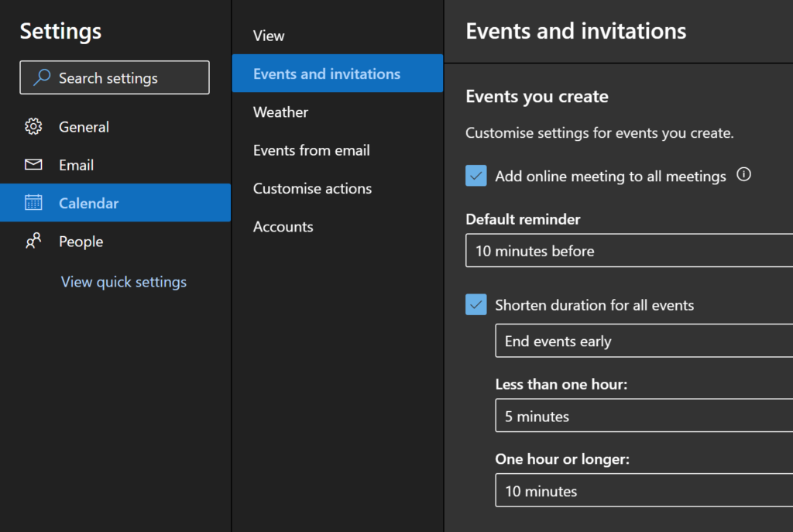Expand the Less than one hour dropdown
Viewport: 793px width, 532px height.
644,416
